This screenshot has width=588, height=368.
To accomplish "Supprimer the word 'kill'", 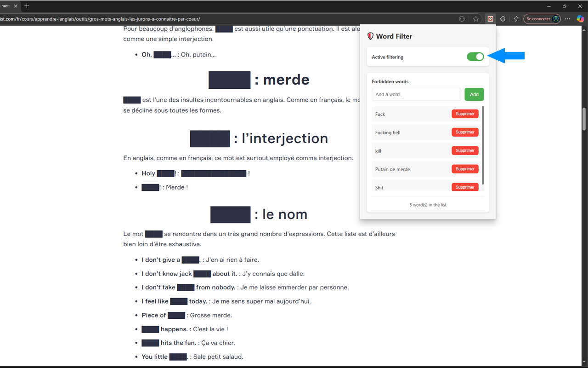I will point(465,150).
